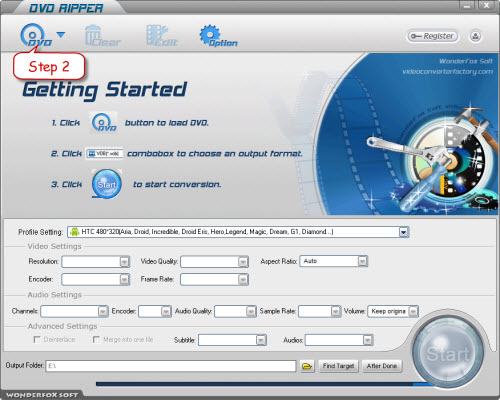Click the round user account icon

(475, 36)
